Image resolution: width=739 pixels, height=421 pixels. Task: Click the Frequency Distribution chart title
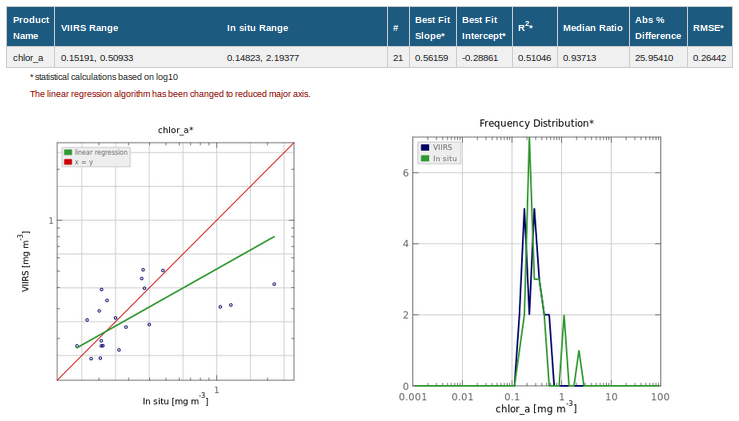tap(536, 123)
